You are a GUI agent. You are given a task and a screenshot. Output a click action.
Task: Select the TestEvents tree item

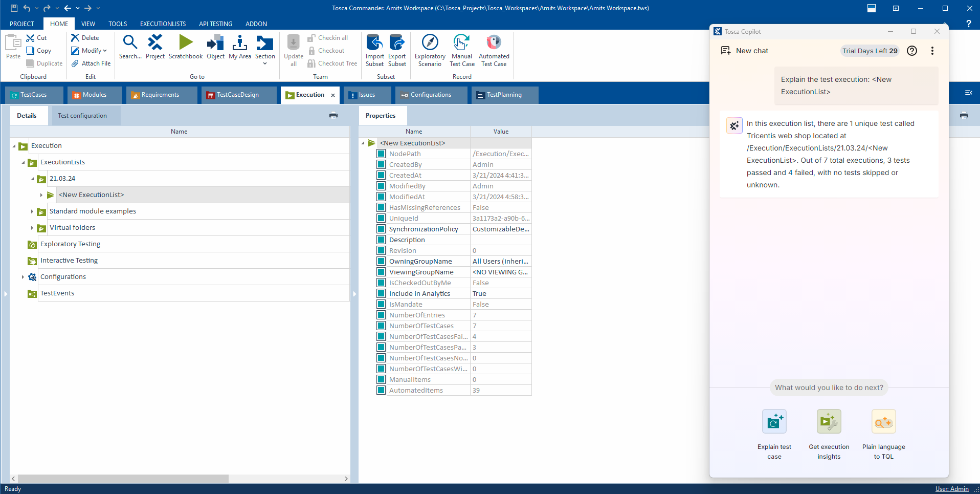pos(57,293)
